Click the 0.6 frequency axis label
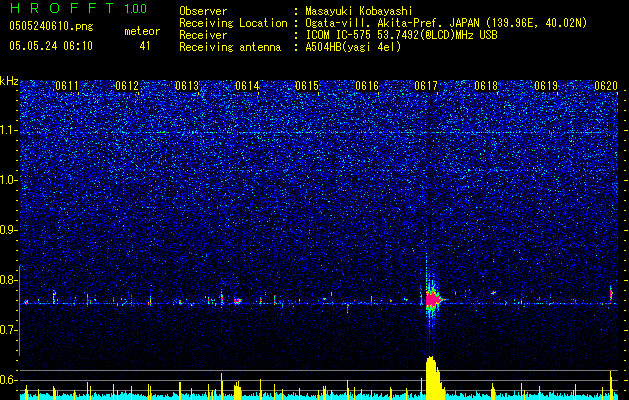The image size is (629, 400). coord(9,380)
